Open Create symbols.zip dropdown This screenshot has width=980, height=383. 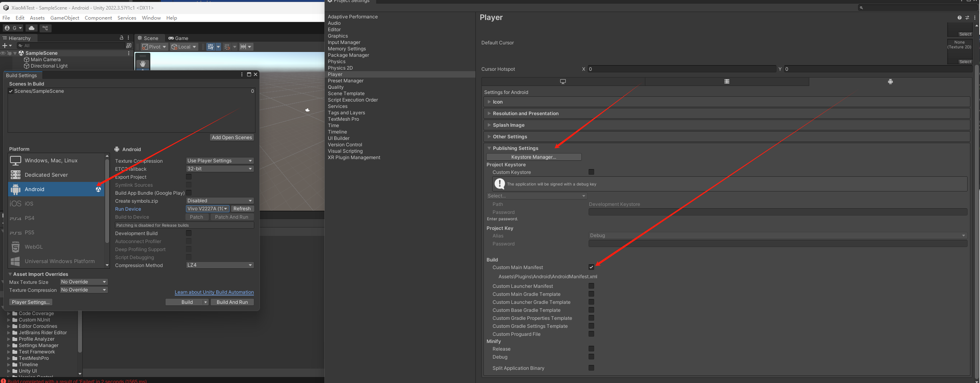[220, 201]
